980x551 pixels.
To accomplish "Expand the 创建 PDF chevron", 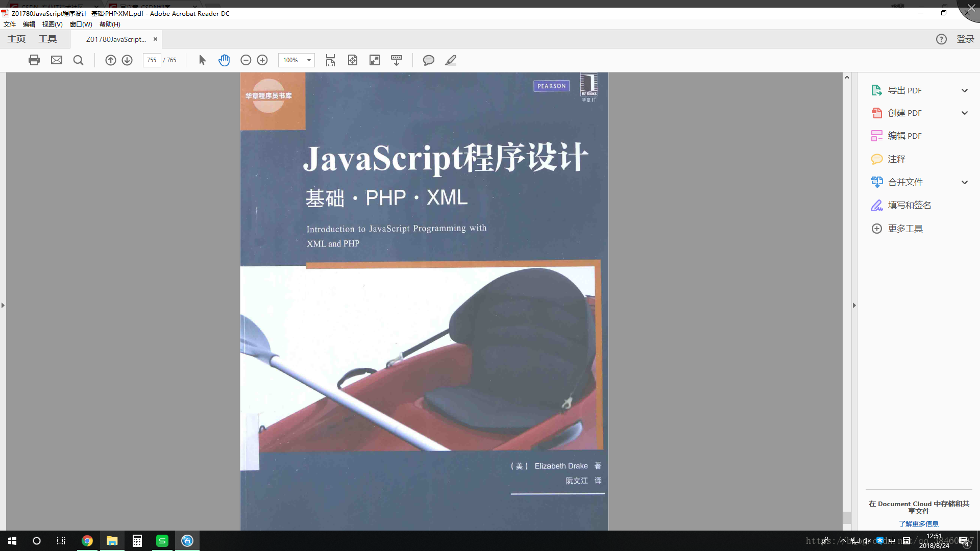I will coord(965,113).
